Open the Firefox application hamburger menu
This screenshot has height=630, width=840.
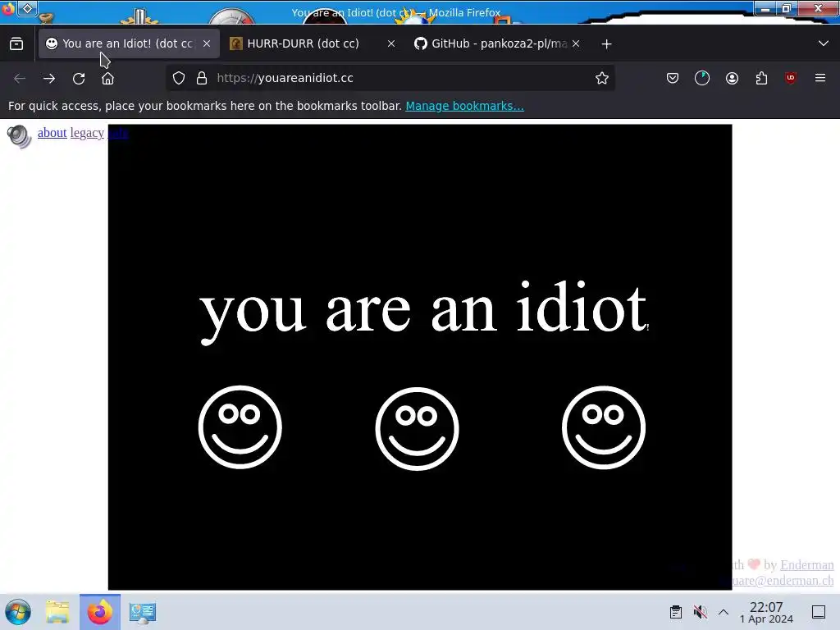coord(820,78)
